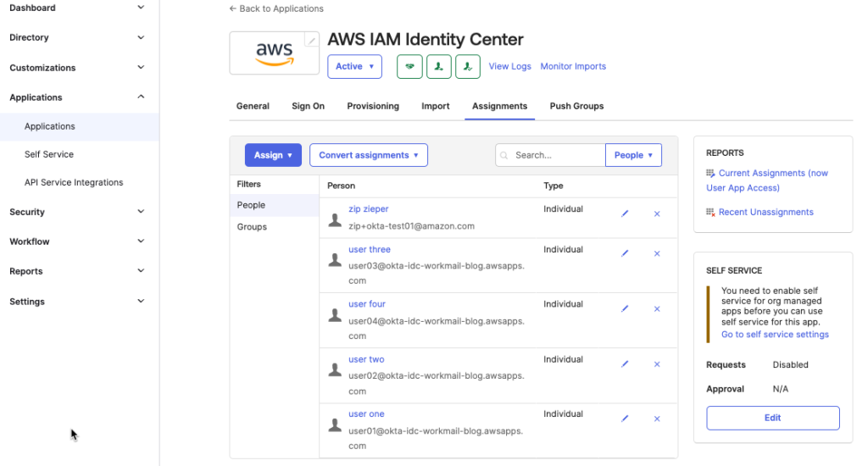Open View Logs link
This screenshot has height=466, width=868.
509,66
